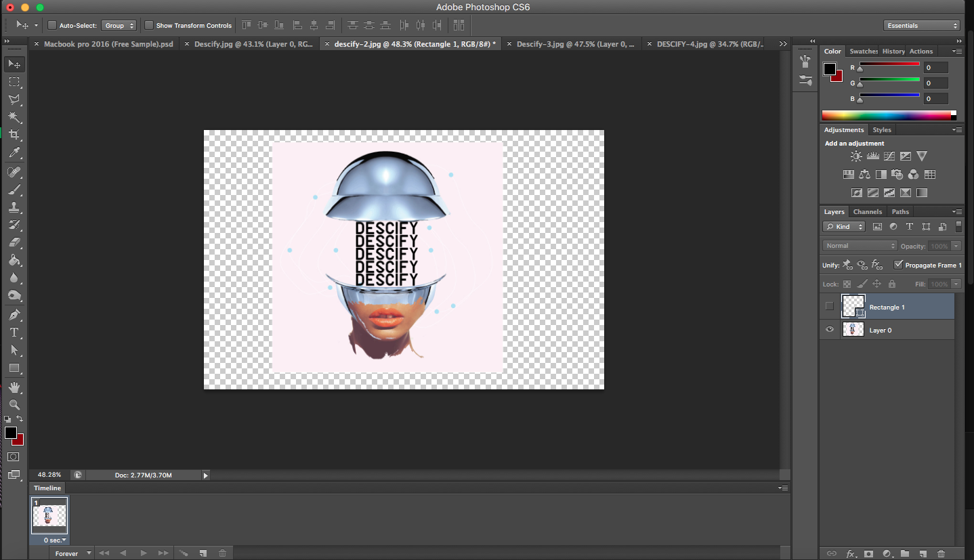
Task: Select the Clone Stamp tool
Action: pos(14,207)
